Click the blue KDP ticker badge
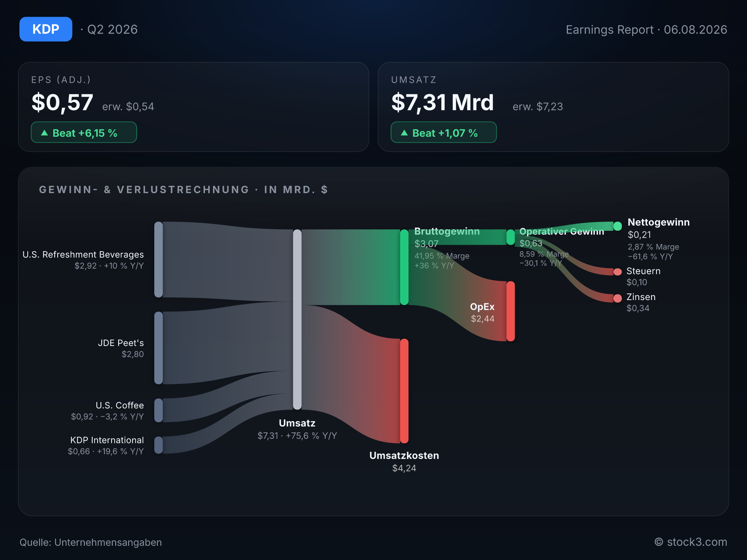The width and height of the screenshot is (747, 560). click(x=46, y=29)
